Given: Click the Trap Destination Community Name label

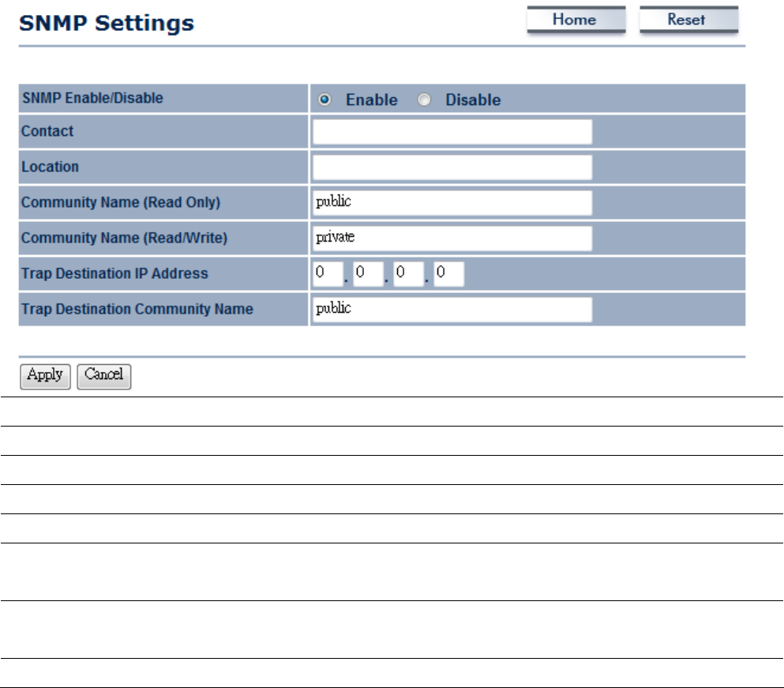Looking at the screenshot, I should pos(137,309).
